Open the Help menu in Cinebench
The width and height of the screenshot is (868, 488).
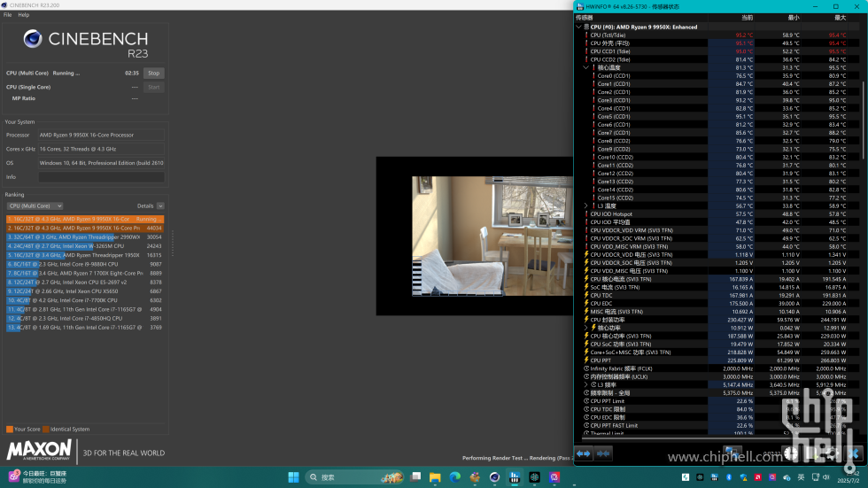24,15
